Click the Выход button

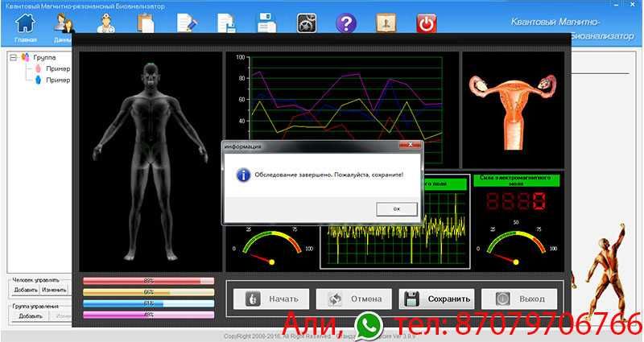519,299
